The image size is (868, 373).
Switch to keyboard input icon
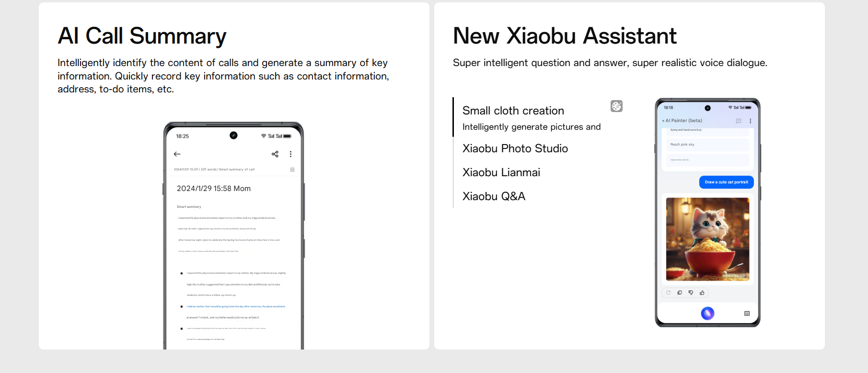pos(747,313)
